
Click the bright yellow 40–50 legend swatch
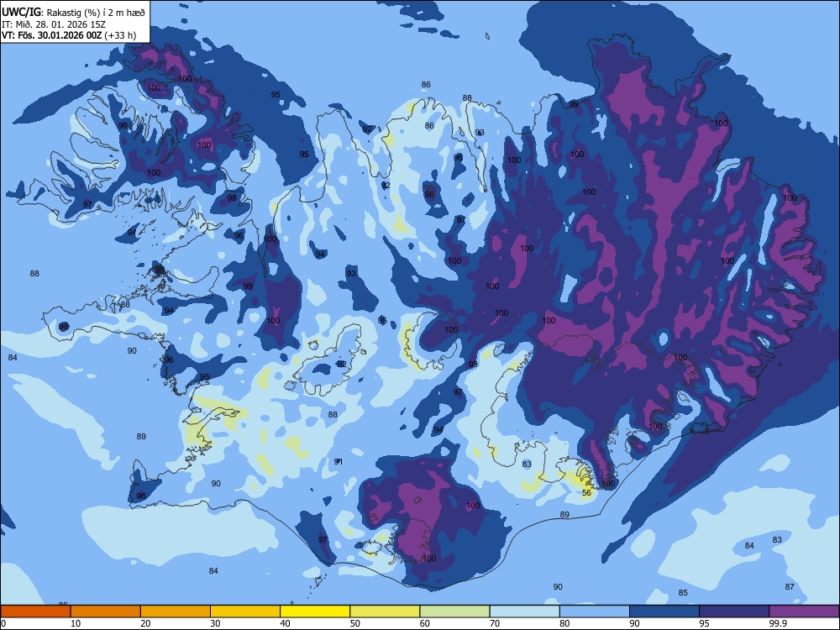tap(315, 612)
